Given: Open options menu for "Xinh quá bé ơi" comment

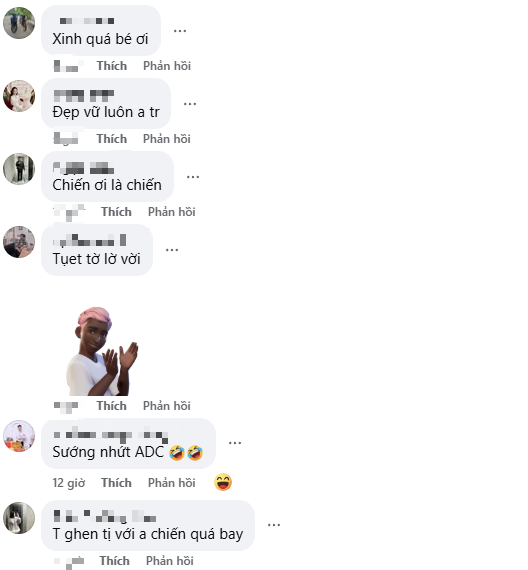Looking at the screenshot, I should pyautogui.click(x=180, y=31).
